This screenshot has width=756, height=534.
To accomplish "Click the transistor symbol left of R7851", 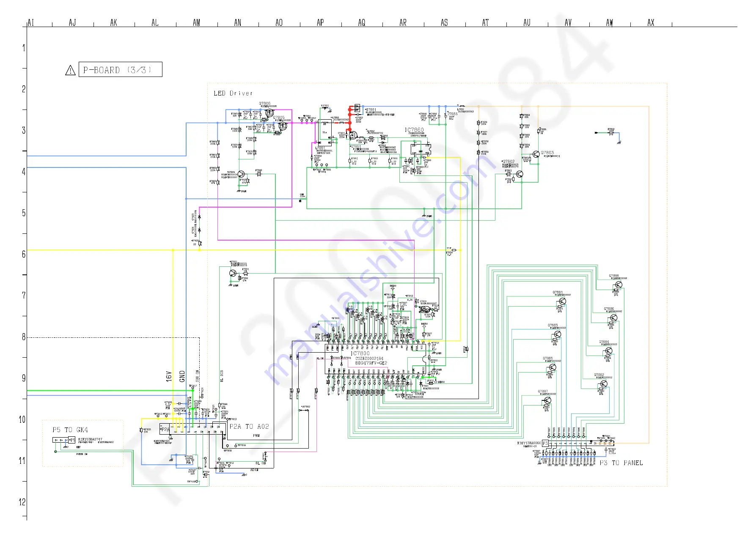I will click(233, 273).
